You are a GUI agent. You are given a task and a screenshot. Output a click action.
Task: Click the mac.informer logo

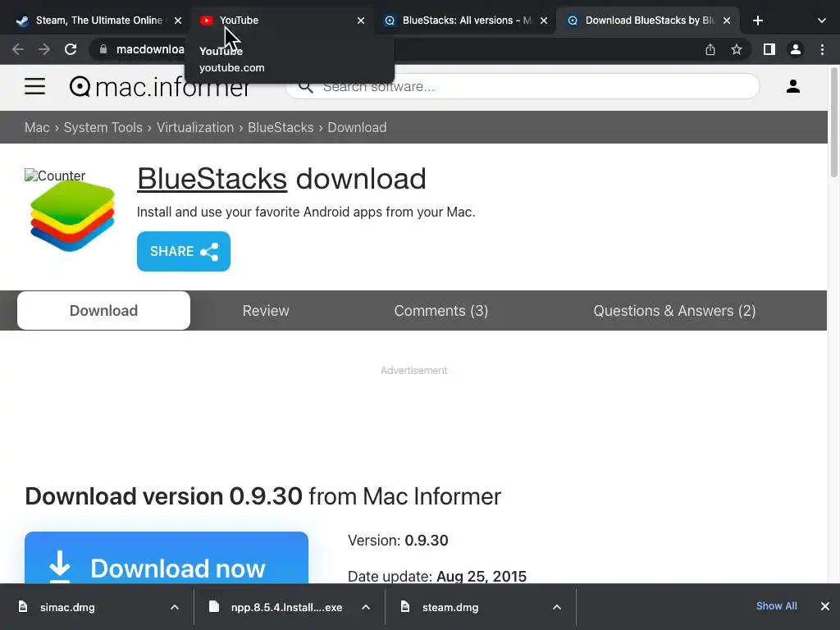tap(160, 86)
